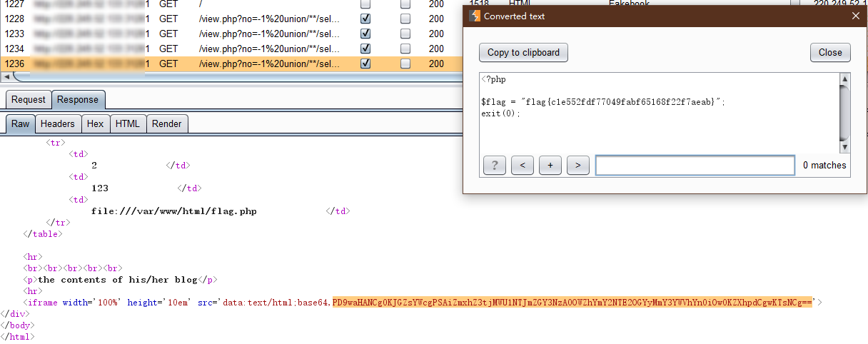Go to previous search match

point(522,166)
